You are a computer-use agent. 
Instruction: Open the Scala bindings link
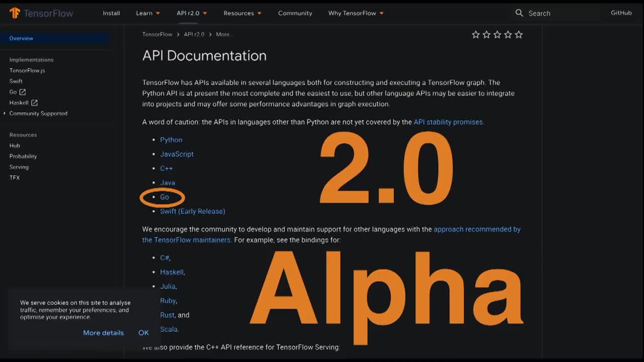pyautogui.click(x=169, y=329)
